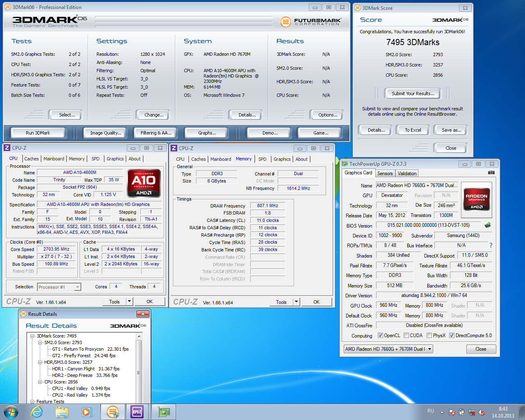Image resolution: width=525 pixels, height=420 pixels.
Task: Click Save as button in 3DMark Score
Action: [451, 130]
